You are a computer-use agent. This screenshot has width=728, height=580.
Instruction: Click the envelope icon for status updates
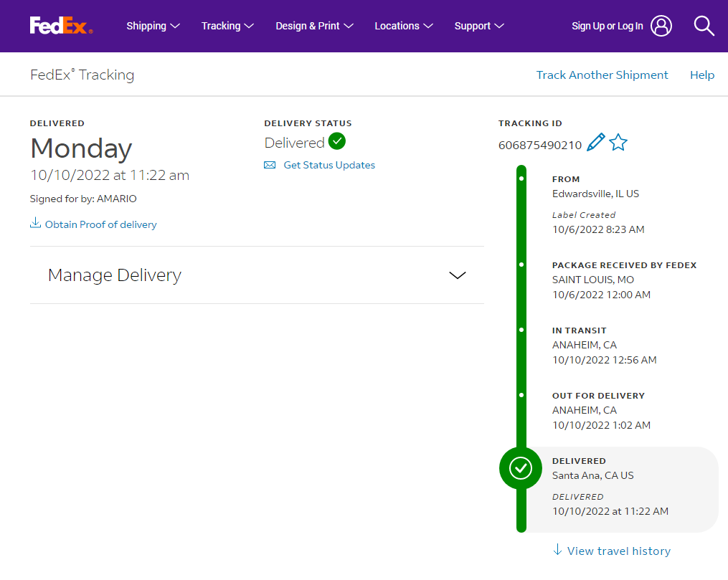[270, 165]
